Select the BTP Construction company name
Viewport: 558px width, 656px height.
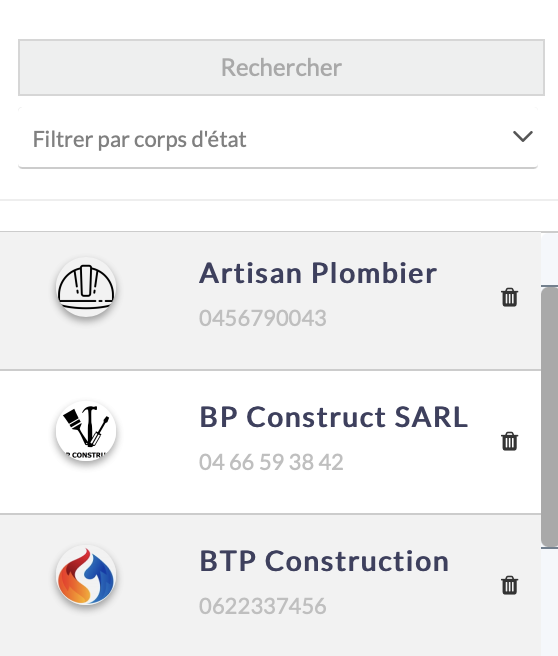pos(324,561)
